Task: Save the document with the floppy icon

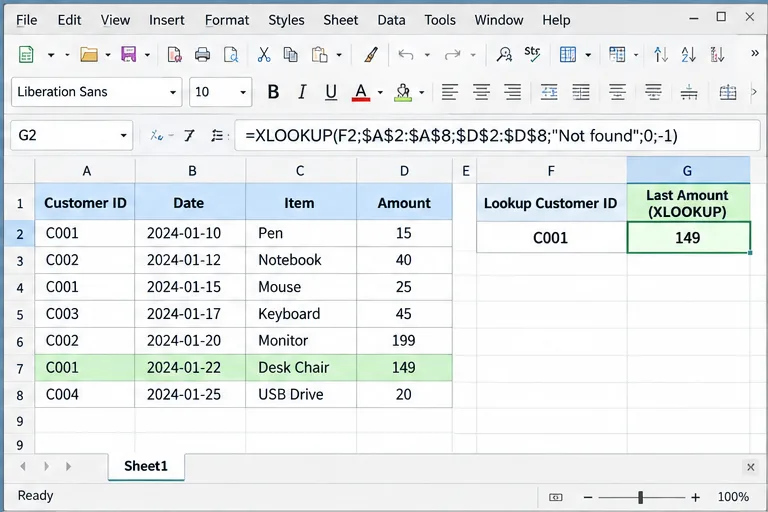Action: point(128,54)
